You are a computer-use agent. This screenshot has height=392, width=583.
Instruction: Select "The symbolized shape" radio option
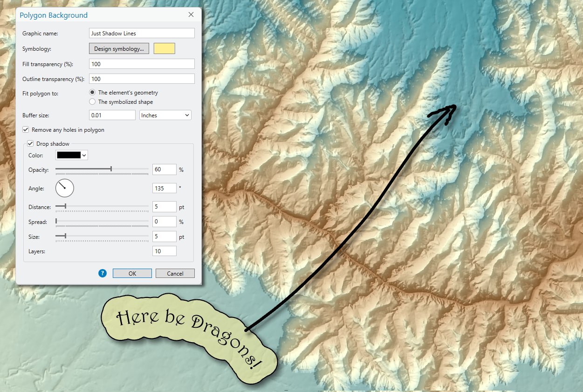92,101
